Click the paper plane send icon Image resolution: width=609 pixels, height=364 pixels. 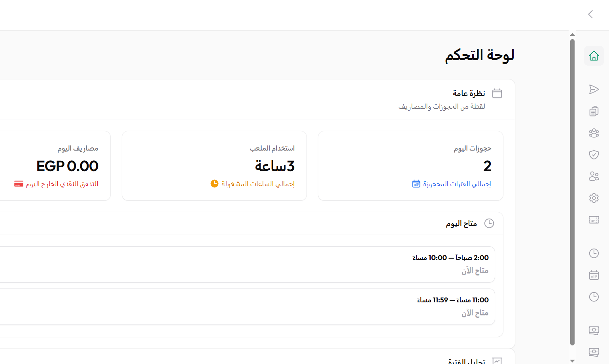(x=594, y=89)
